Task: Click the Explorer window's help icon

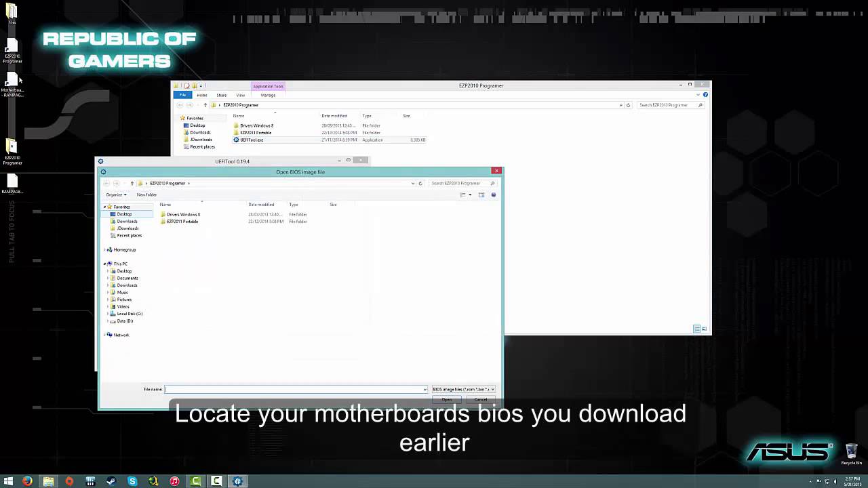Action: (x=705, y=95)
